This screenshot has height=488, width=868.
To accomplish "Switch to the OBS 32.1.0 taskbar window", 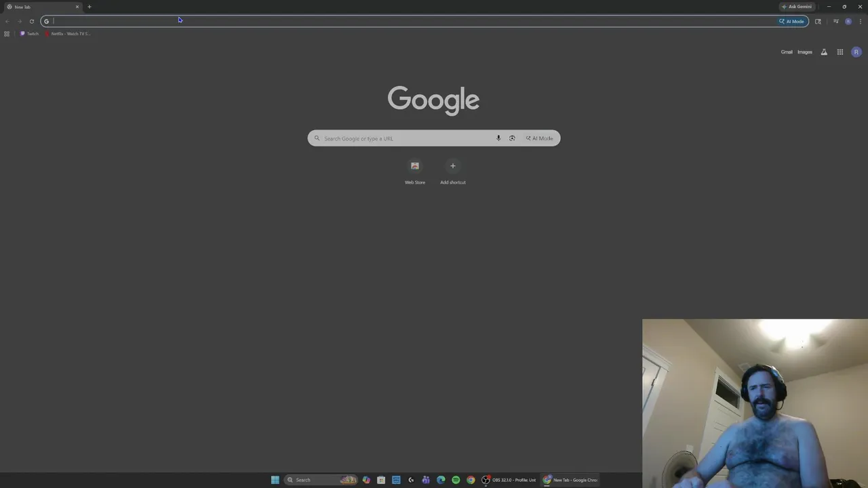I will 509,480.
